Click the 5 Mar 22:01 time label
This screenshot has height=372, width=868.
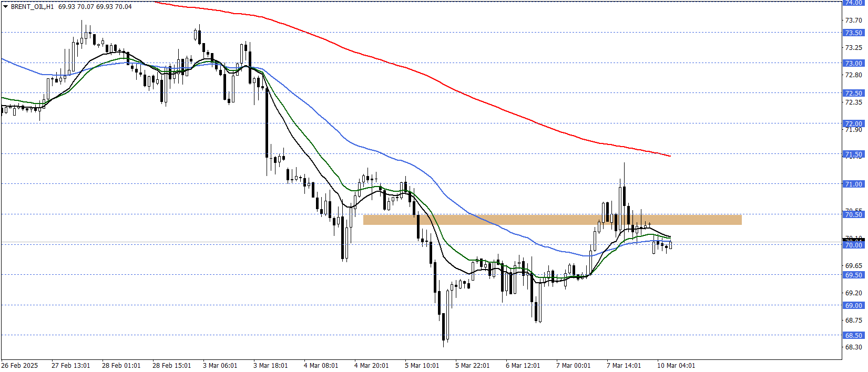click(473, 365)
